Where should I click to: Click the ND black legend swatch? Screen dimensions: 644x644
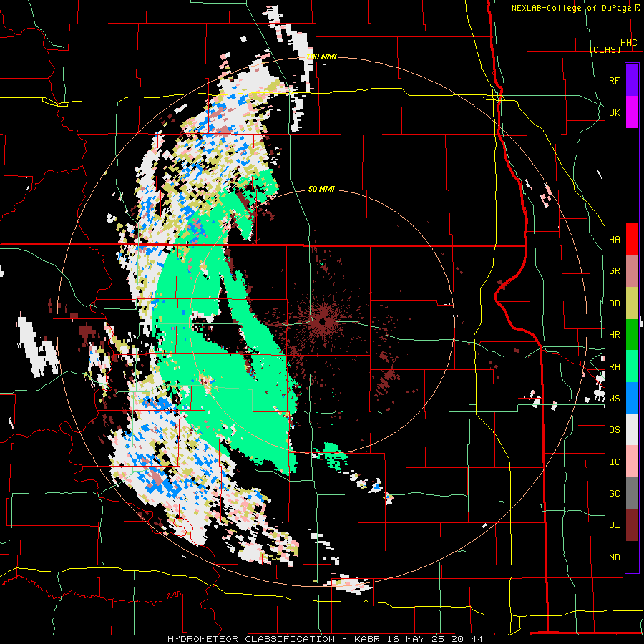[x=632, y=557]
